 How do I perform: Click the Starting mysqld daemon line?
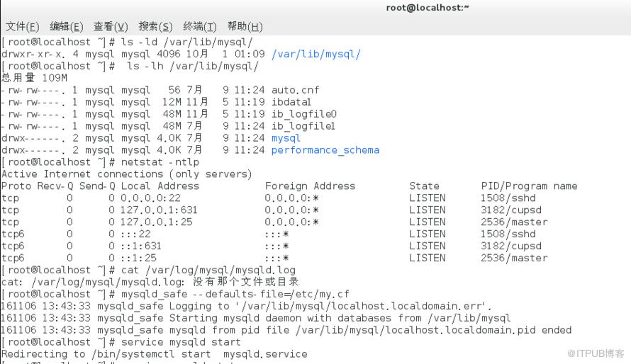[x=255, y=319]
